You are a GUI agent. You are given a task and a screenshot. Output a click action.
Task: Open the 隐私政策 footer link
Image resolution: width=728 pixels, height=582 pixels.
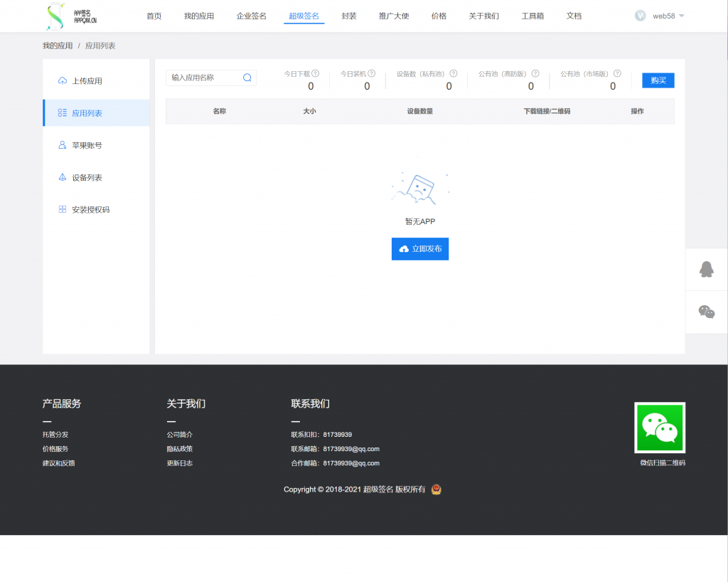pyautogui.click(x=179, y=449)
